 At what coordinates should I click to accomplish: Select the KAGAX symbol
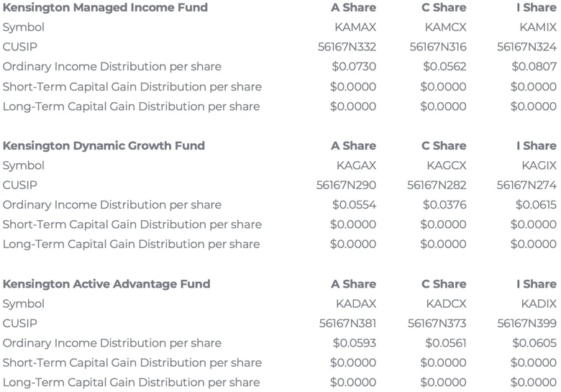coord(356,165)
